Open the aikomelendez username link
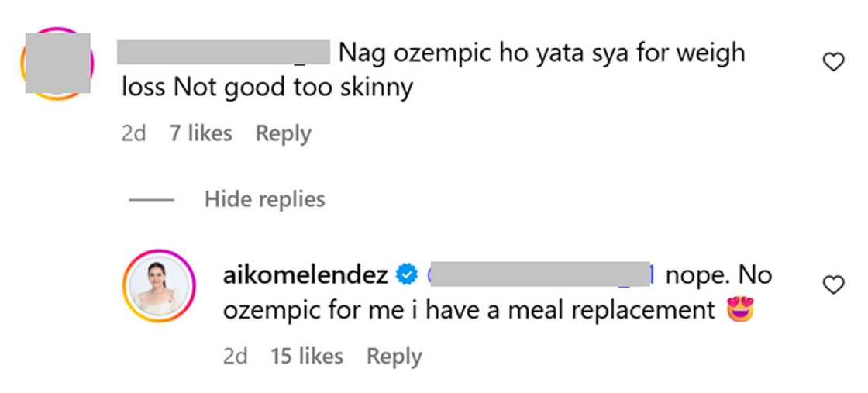Viewport: 868px width, 393px height. [307, 274]
